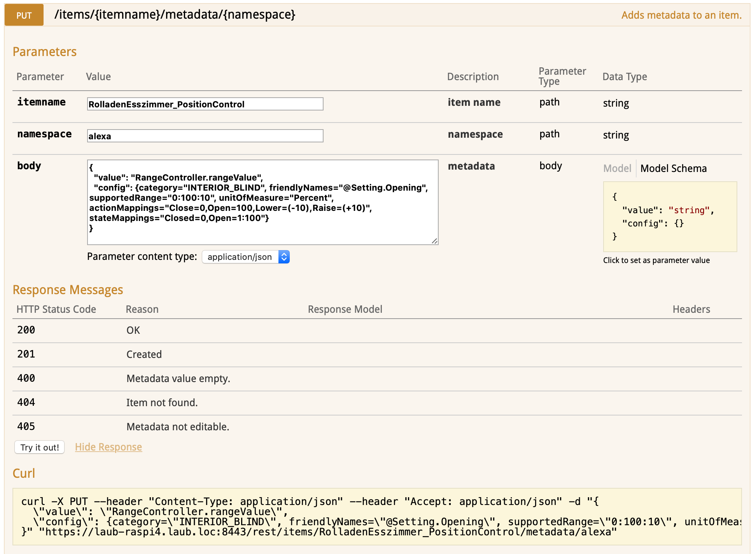Click the Parameters section heading

tap(45, 52)
